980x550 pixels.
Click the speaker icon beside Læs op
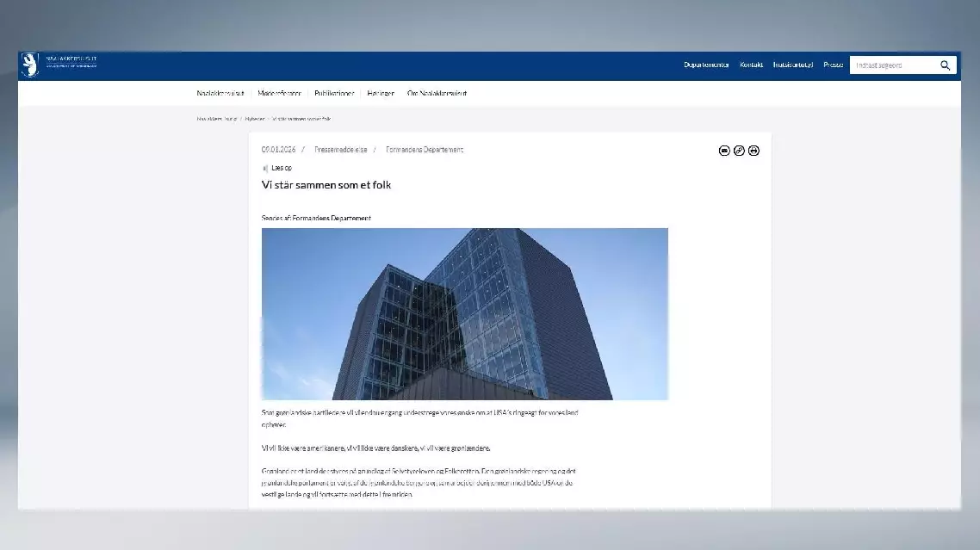(x=265, y=168)
